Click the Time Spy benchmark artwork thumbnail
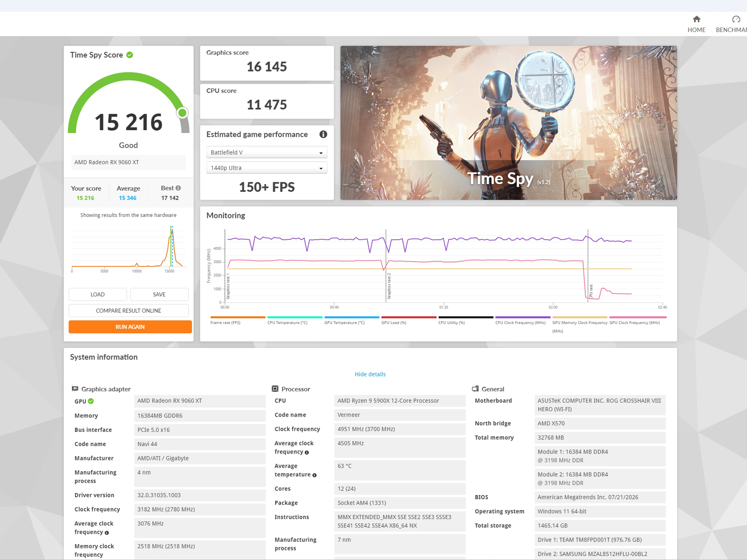 click(508, 123)
